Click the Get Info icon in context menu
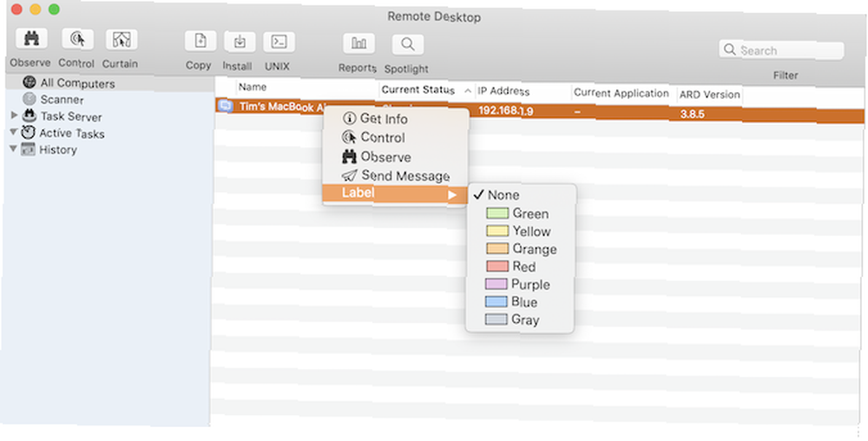 [x=349, y=118]
